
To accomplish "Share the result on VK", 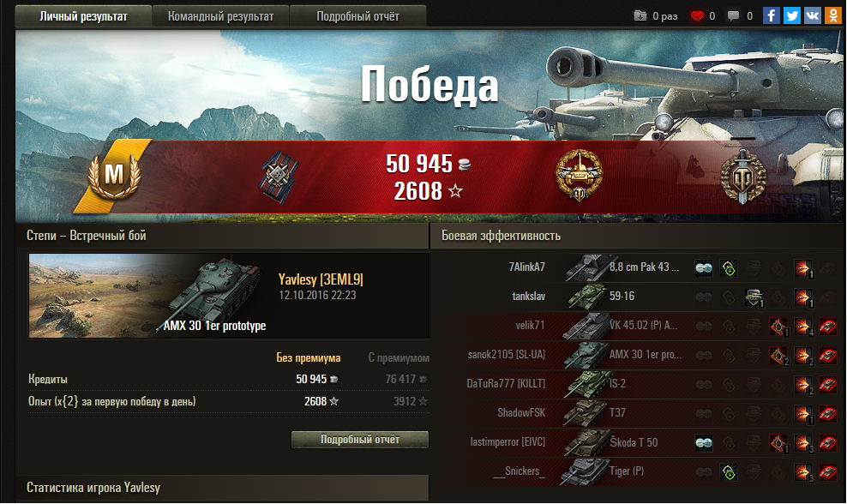I will (x=813, y=15).
